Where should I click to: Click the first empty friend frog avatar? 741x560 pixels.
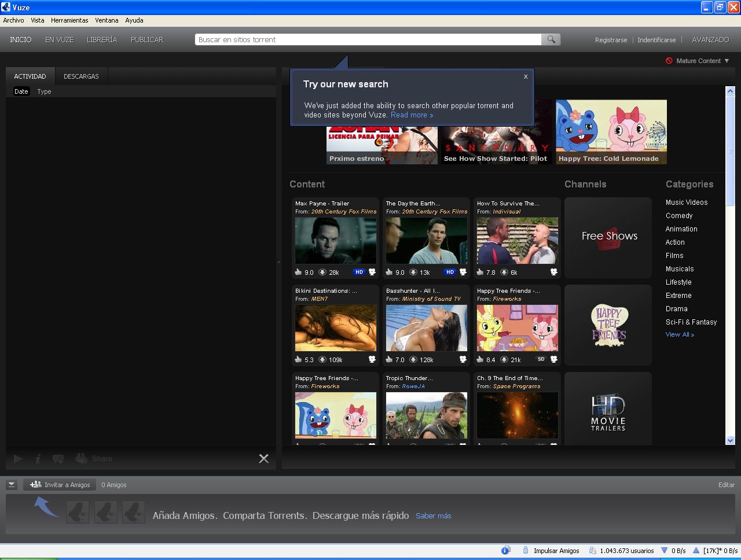78,512
